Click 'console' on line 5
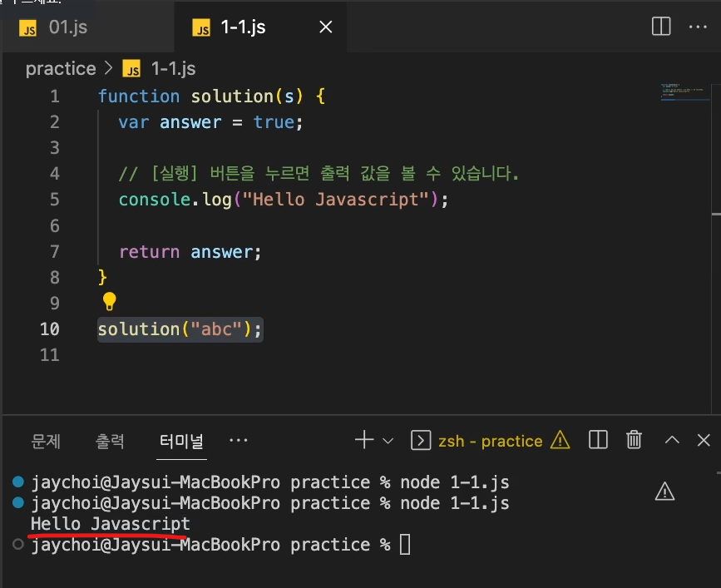 click(x=155, y=200)
